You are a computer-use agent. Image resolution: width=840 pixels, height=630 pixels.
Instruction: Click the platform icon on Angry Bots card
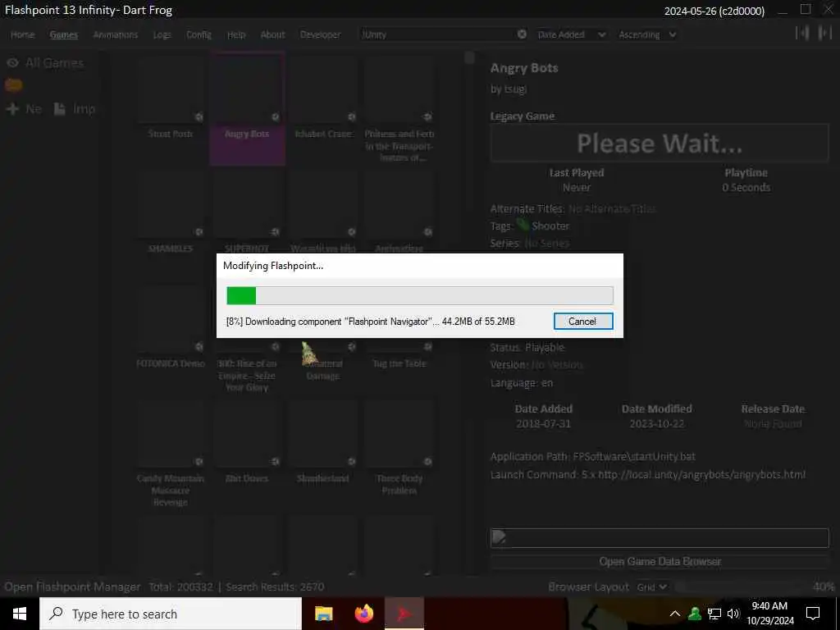[x=276, y=116]
